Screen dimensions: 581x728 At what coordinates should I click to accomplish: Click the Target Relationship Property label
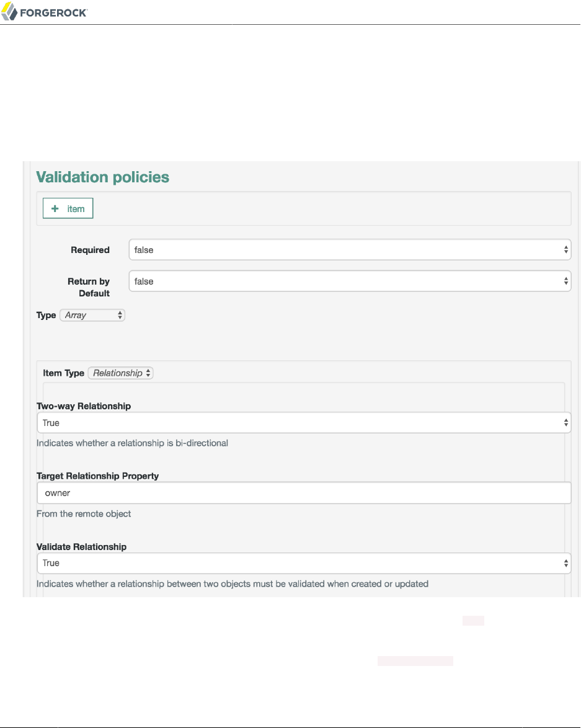(97, 476)
